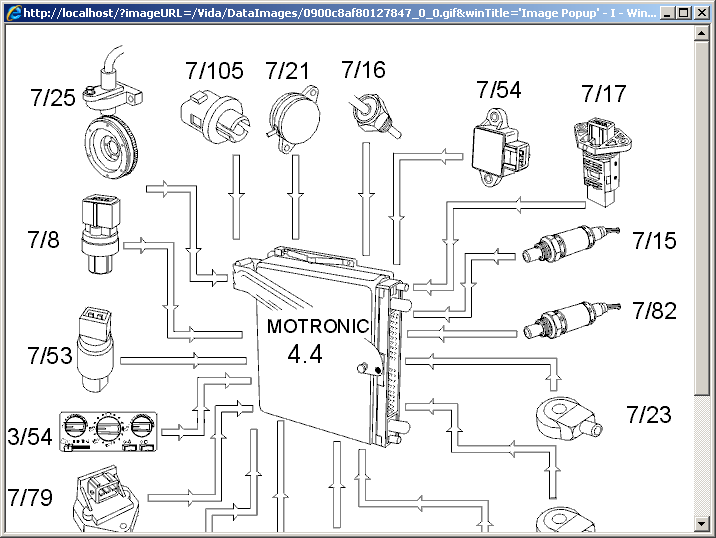This screenshot has height=538, width=716.
Task: Click the 3/54 climate control panel drawing
Action: (x=108, y=432)
